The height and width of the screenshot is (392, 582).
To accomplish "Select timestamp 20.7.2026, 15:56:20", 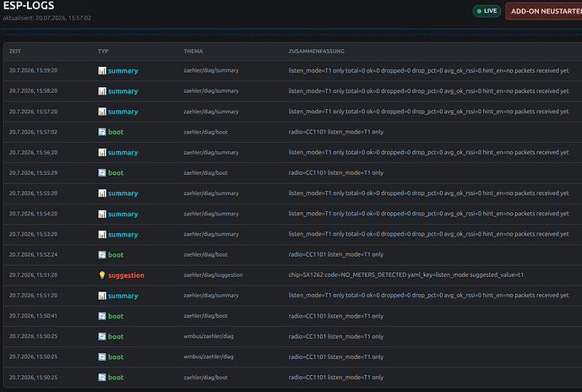I will pyautogui.click(x=34, y=152).
